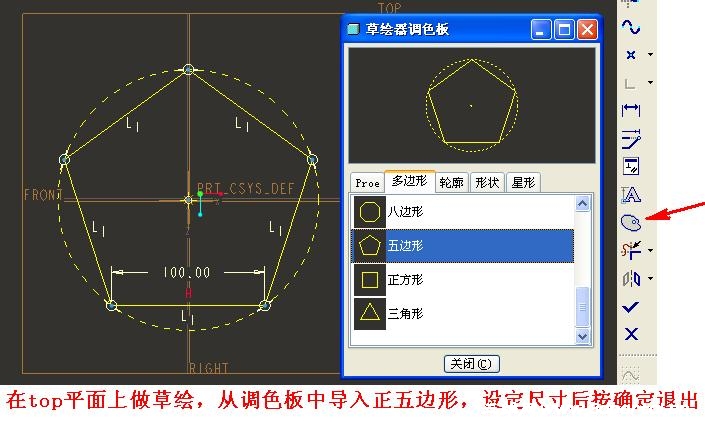Select the 五边形 pentagon list item
Viewport: 705px width, 422px height.
coord(463,246)
